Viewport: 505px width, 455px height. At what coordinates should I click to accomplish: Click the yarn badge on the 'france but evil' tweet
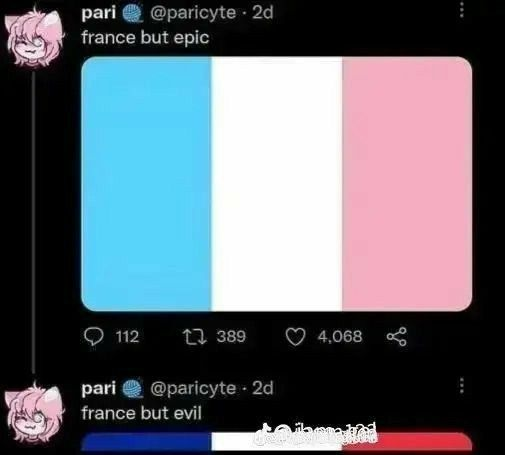coord(133,389)
